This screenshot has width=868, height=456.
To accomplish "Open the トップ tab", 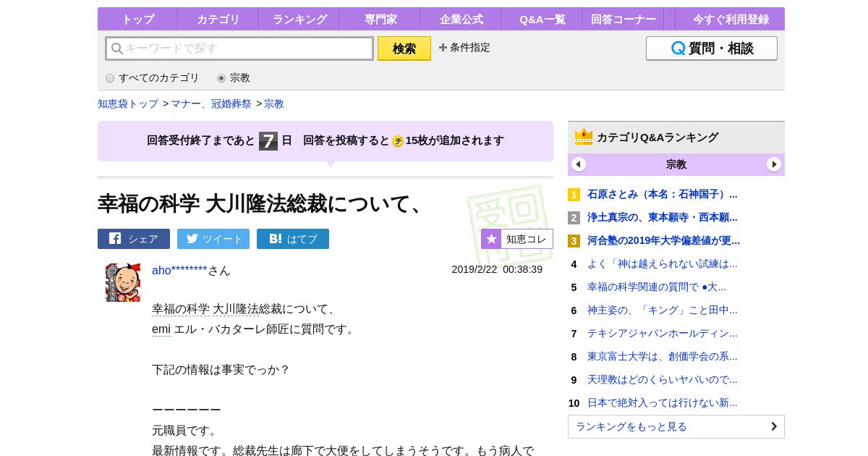I will tap(137, 19).
